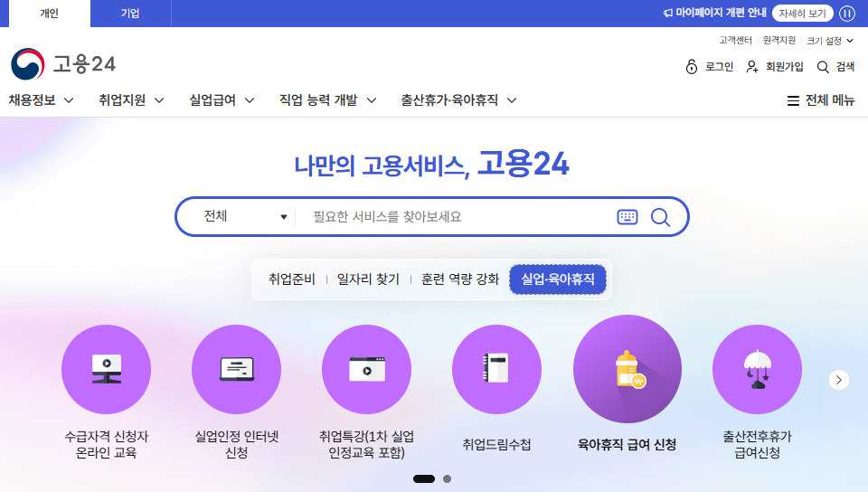Open the 취업특강 video icon
This screenshot has width=868, height=492.
[x=366, y=369]
